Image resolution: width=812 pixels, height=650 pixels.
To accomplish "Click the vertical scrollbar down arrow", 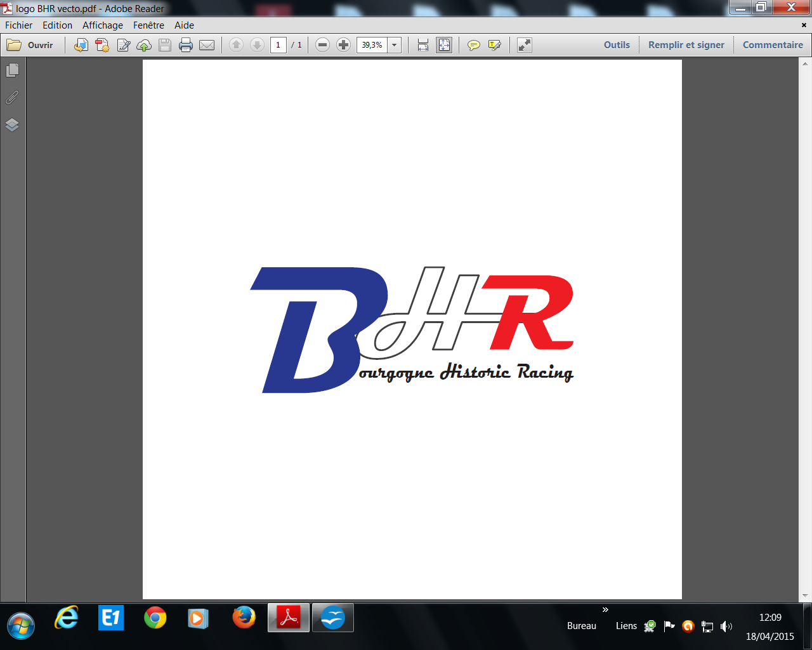I will point(806,596).
